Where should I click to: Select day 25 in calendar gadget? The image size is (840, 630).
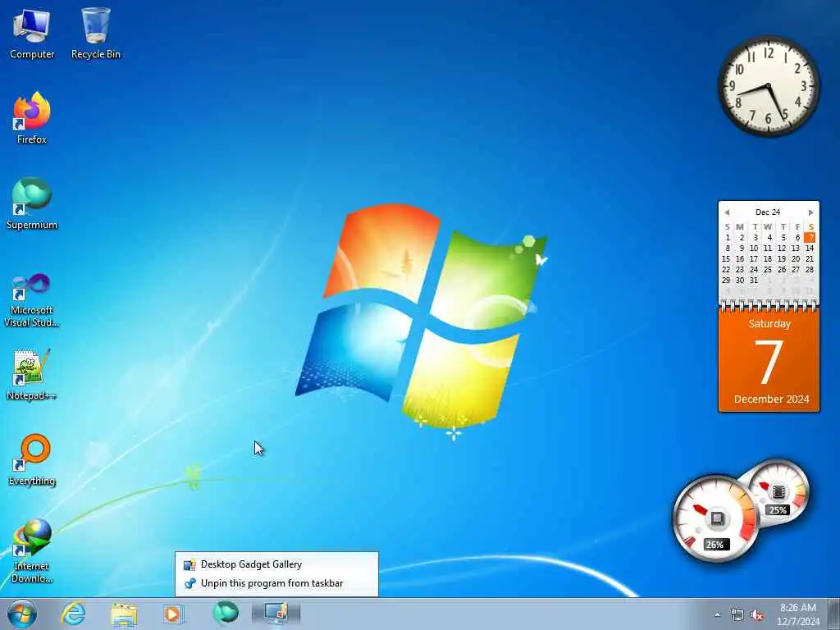pos(768,269)
